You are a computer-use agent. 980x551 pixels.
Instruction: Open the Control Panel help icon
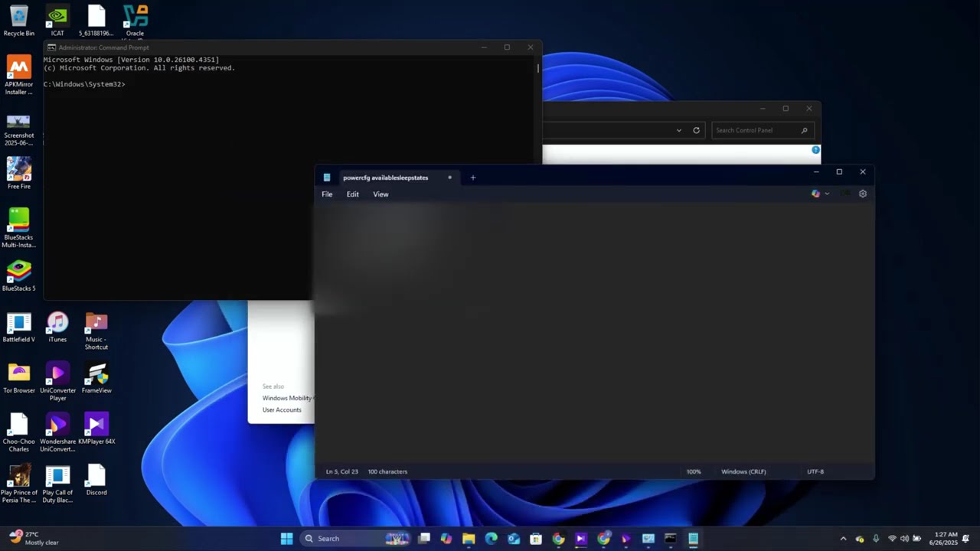(x=815, y=150)
